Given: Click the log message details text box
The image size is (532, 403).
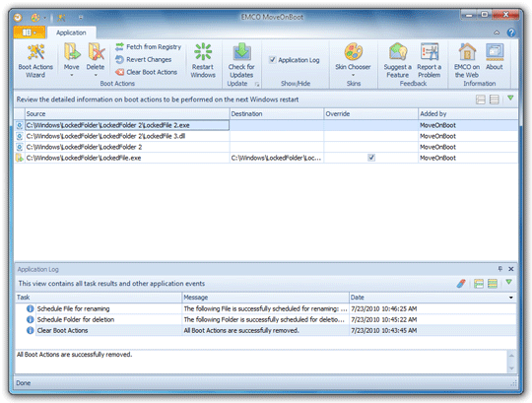Looking at the screenshot, I should [x=261, y=362].
